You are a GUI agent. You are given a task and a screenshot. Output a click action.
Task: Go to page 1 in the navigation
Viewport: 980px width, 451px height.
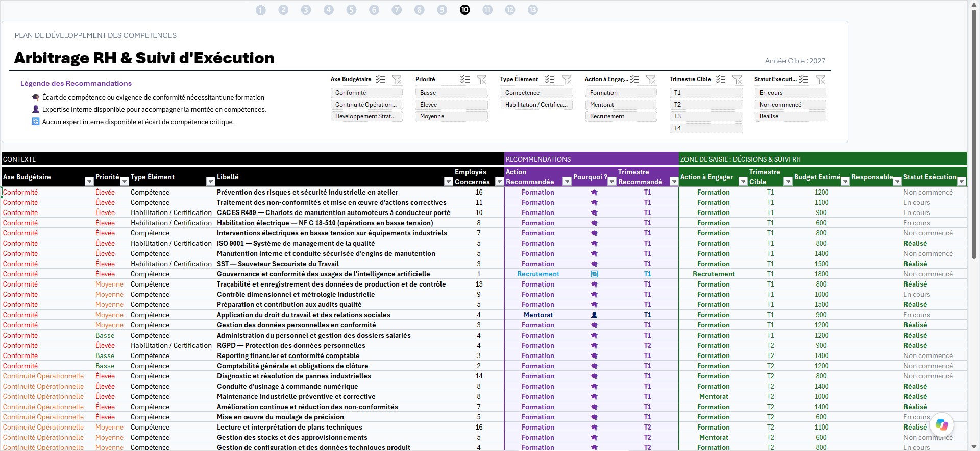click(261, 10)
